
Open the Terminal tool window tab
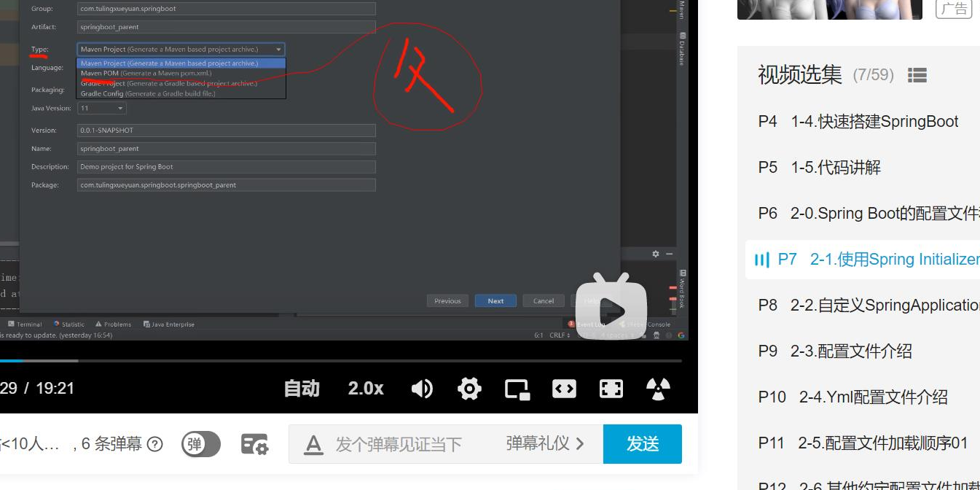tap(25, 324)
